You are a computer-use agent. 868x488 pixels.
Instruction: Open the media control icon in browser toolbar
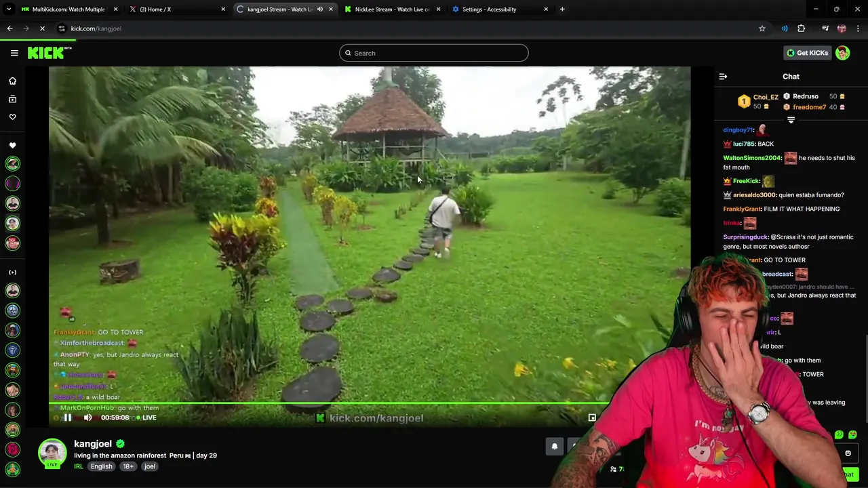click(825, 28)
